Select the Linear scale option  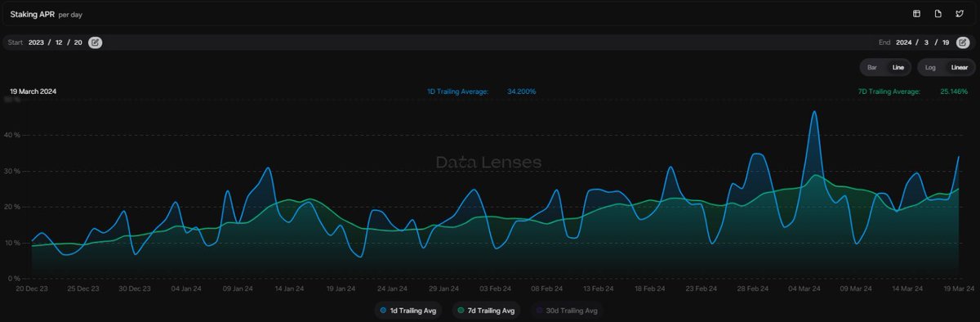(959, 67)
